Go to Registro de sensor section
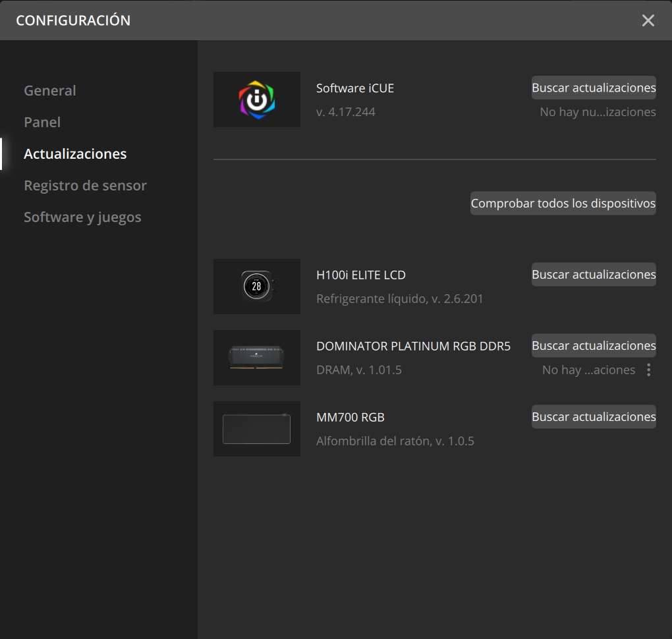The width and height of the screenshot is (672, 639). (x=85, y=186)
